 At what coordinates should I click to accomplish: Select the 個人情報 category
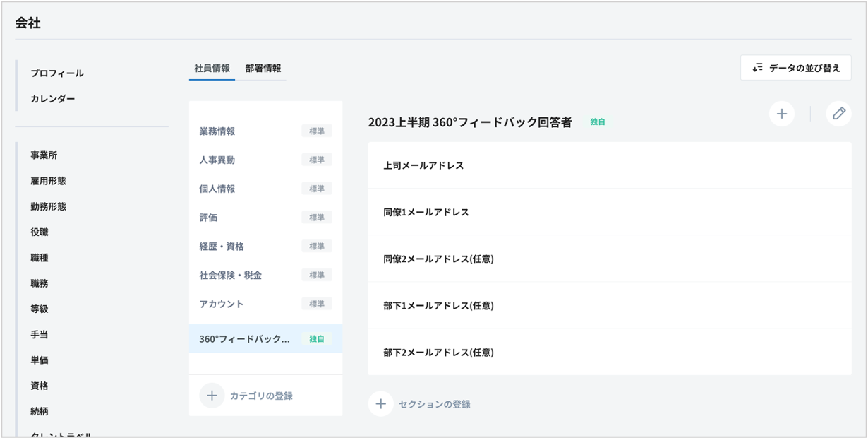coord(217,189)
